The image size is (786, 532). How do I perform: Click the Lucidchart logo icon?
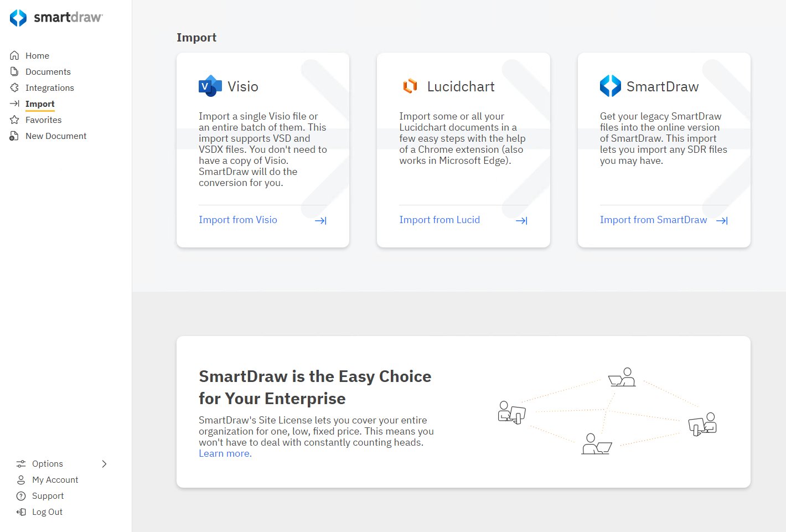point(410,86)
